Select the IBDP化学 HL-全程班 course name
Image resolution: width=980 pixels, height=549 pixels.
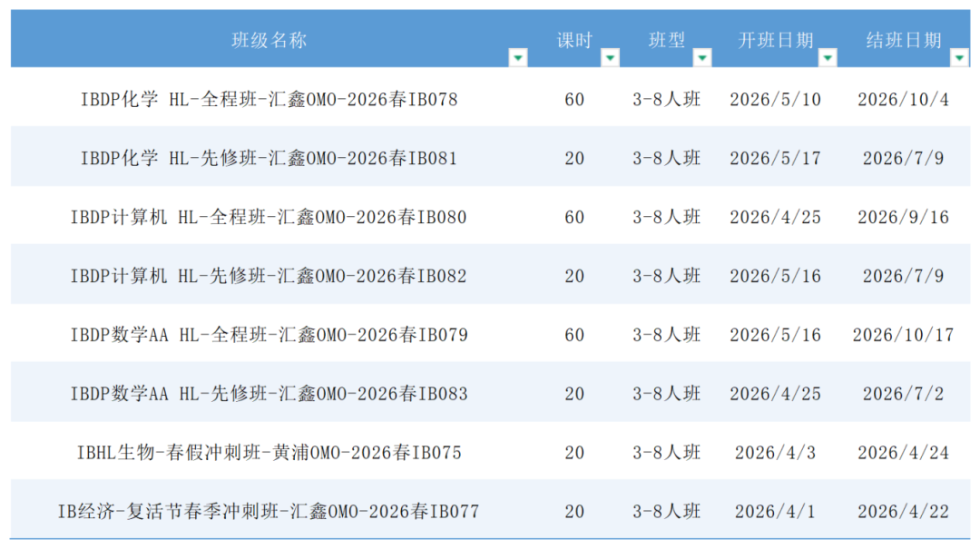pyautogui.click(x=269, y=99)
